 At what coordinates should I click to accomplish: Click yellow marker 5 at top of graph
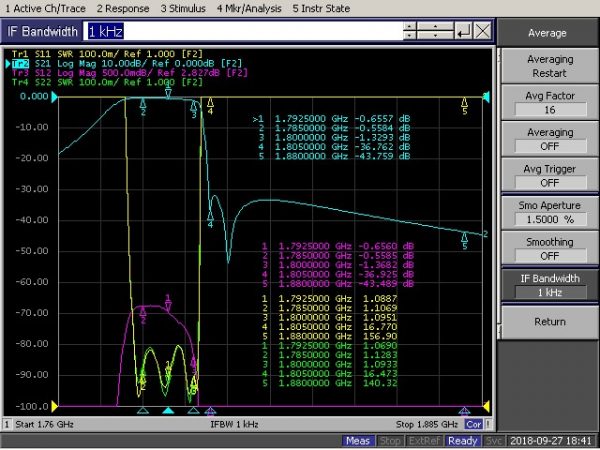(464, 106)
